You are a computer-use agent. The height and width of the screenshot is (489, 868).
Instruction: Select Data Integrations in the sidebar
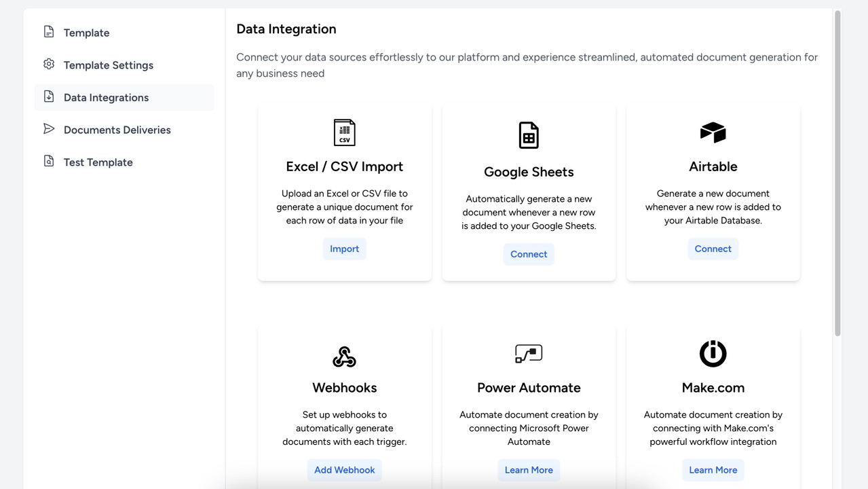pyautogui.click(x=106, y=98)
